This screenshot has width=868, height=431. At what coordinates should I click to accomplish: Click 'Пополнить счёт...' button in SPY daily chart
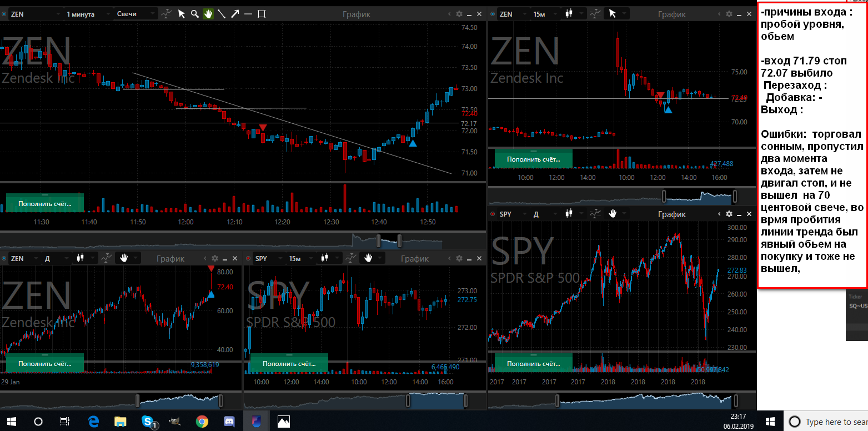click(x=533, y=363)
